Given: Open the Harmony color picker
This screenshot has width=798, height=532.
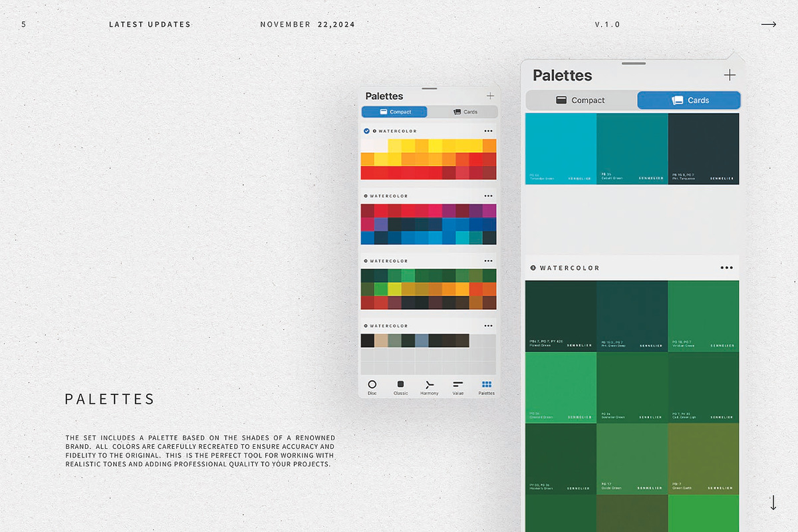Looking at the screenshot, I should 430,387.
